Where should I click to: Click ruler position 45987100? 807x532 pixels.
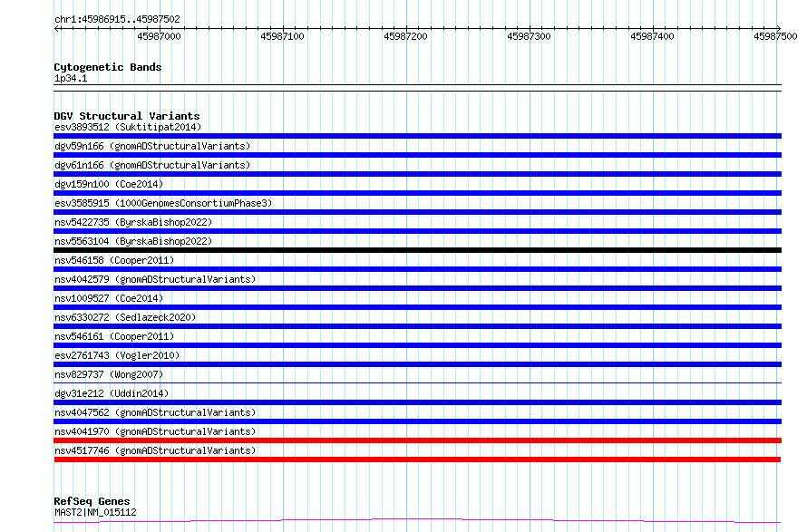pyautogui.click(x=283, y=36)
